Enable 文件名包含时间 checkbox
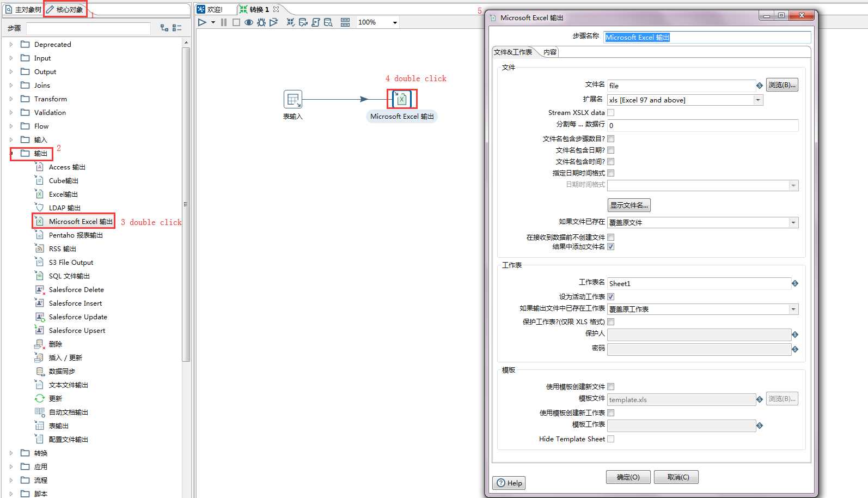Image resolution: width=868 pixels, height=498 pixels. 611,162
